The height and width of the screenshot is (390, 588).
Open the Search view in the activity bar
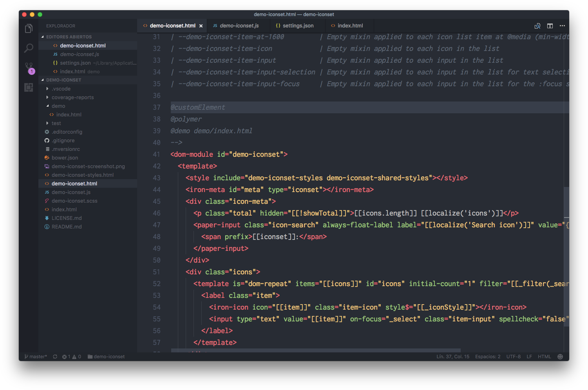pos(29,48)
